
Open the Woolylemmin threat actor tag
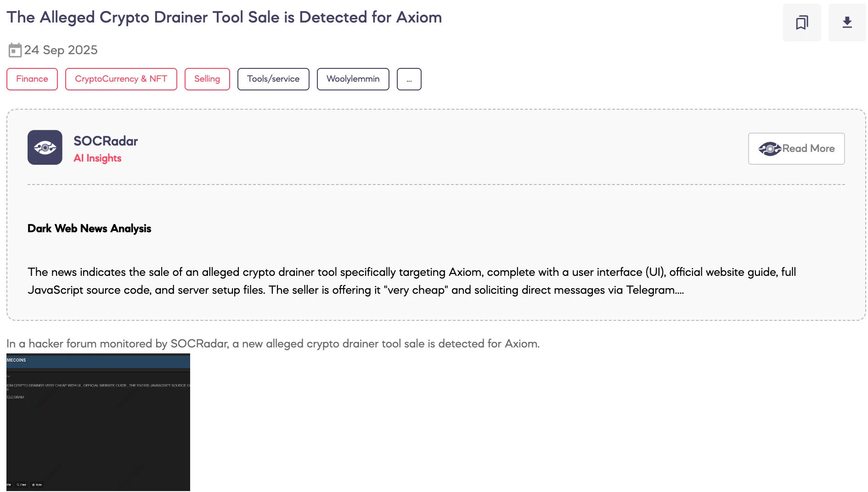point(353,79)
